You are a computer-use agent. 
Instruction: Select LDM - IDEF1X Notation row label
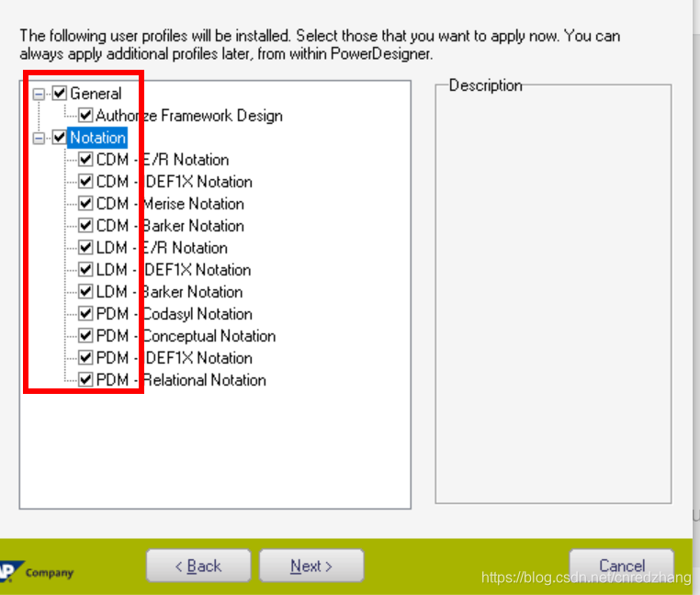click(174, 270)
